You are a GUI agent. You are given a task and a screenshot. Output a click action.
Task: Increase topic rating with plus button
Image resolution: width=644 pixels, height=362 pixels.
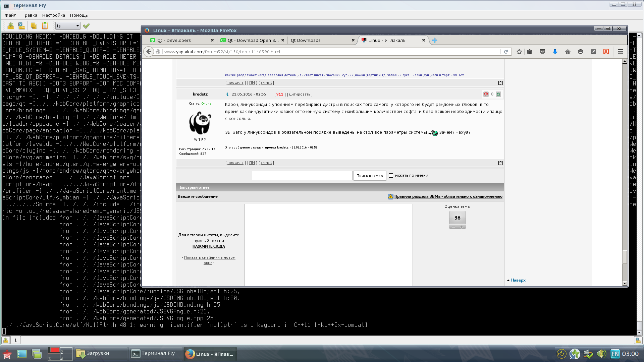pos(462,227)
